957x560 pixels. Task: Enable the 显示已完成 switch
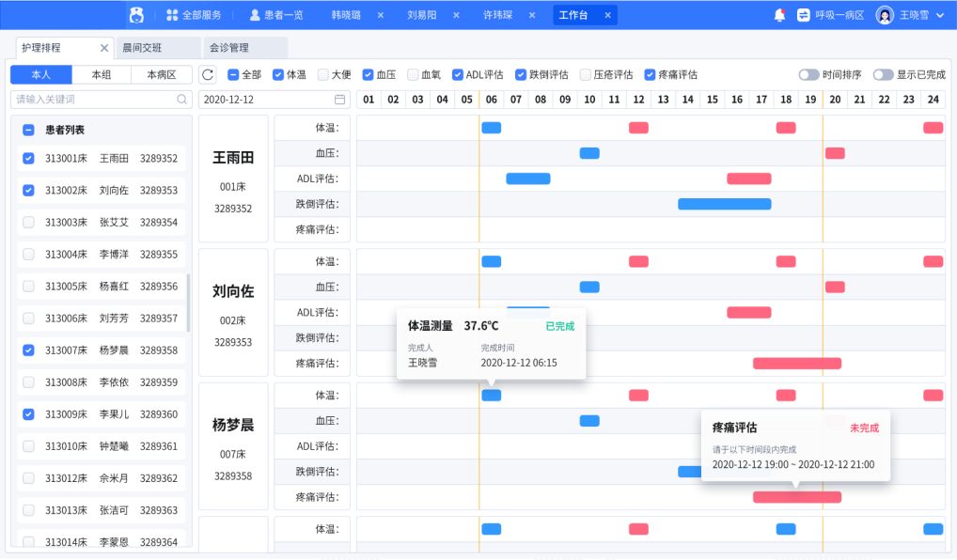pyautogui.click(x=882, y=74)
